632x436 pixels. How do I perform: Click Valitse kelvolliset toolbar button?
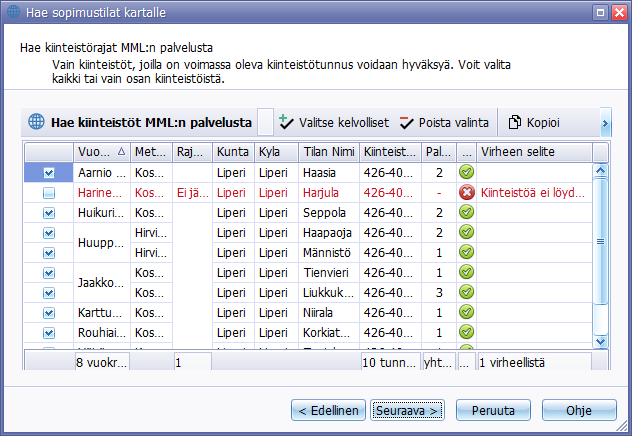coord(334,122)
